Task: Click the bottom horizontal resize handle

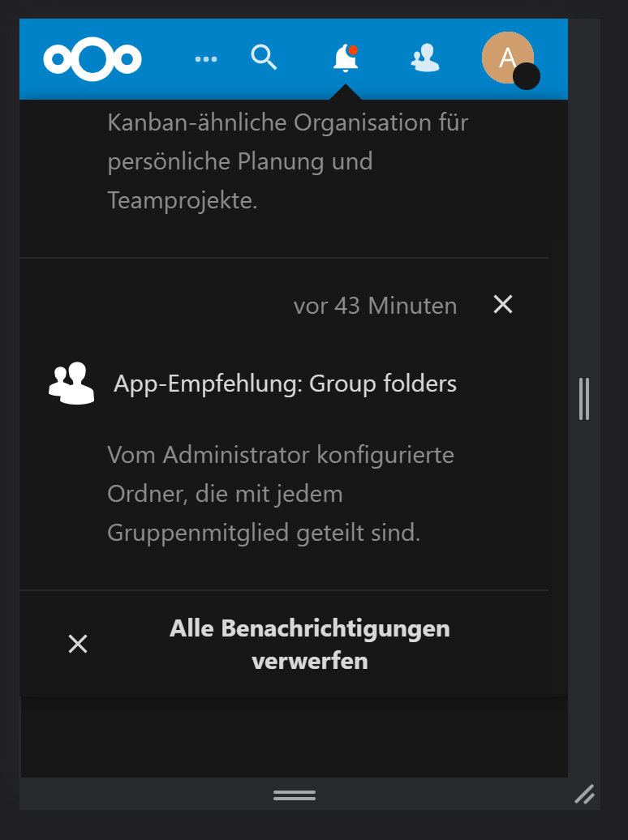Action: click(x=294, y=795)
